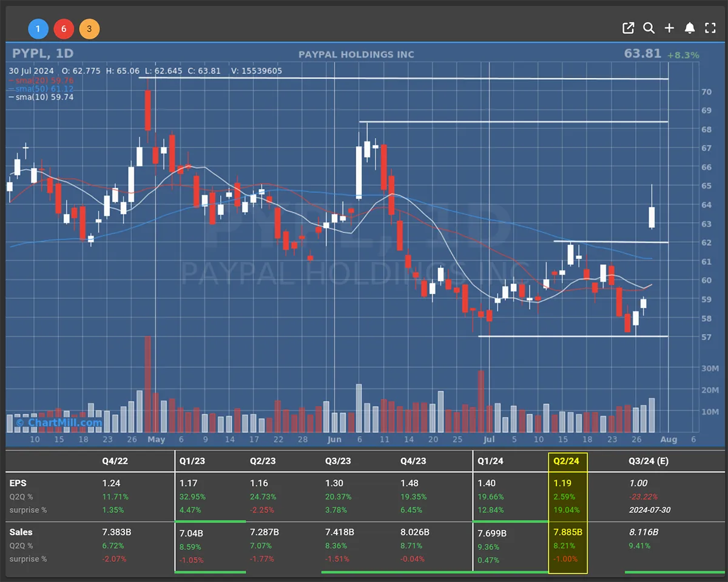Click highlighted Sales value 7.885B

coord(568,532)
